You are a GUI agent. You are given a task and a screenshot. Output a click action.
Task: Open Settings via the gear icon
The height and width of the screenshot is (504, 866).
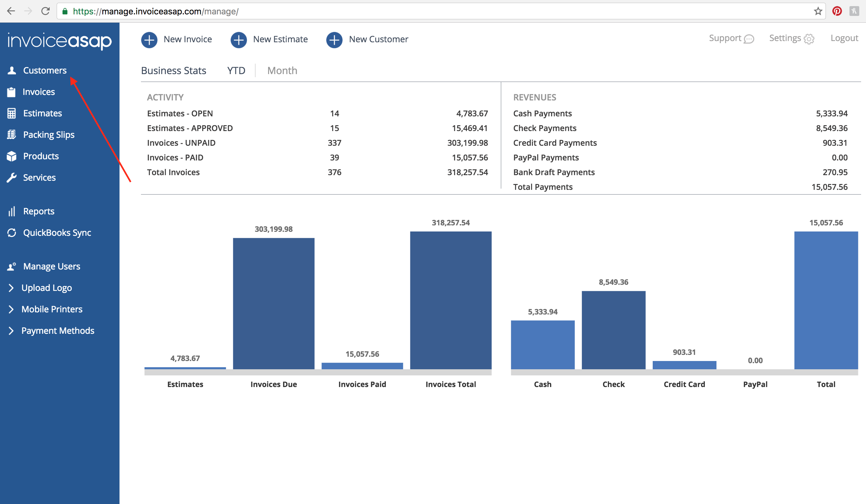(809, 39)
